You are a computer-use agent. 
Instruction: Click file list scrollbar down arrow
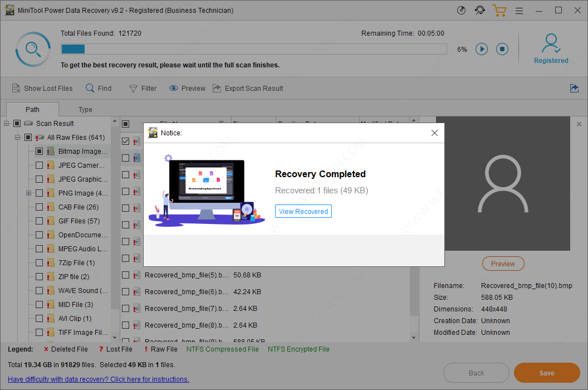414,338
